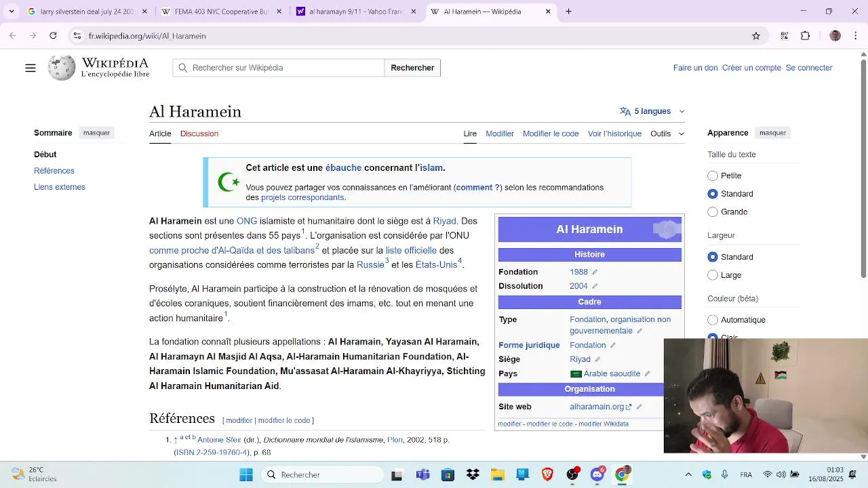Open the États-Unis link

coord(436,265)
